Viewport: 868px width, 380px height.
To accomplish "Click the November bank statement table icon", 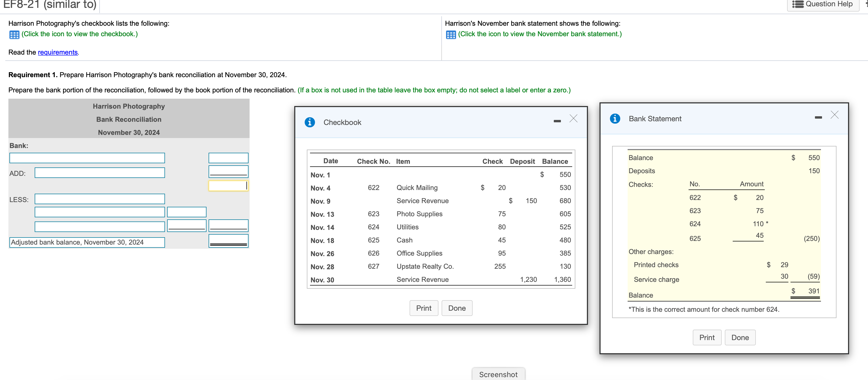I will [451, 35].
